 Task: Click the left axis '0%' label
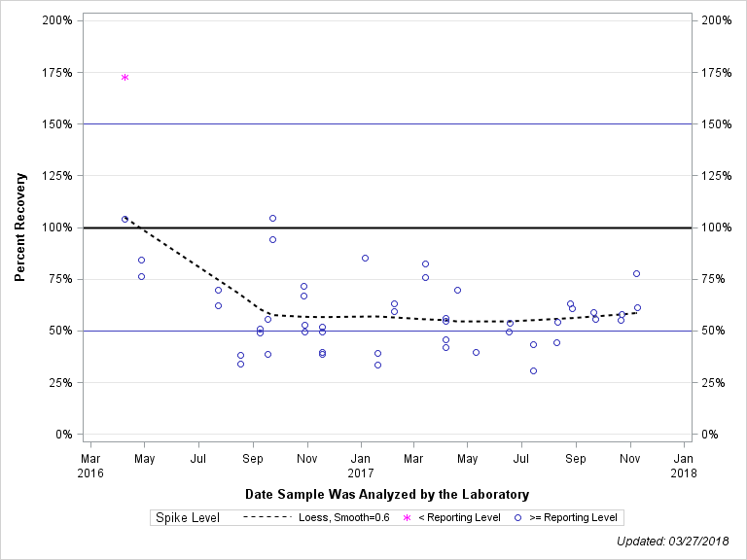(x=64, y=435)
